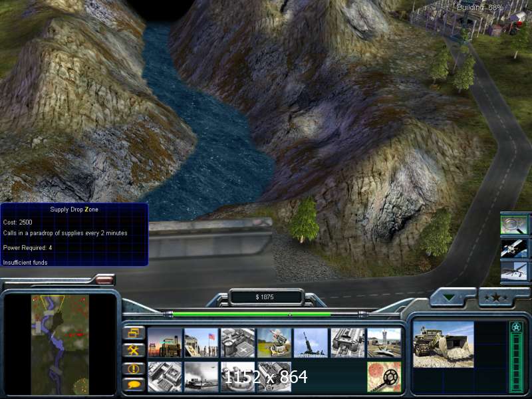Place a beacon with the exclamation button
The height and width of the screenshot is (399, 532).
click(x=134, y=368)
